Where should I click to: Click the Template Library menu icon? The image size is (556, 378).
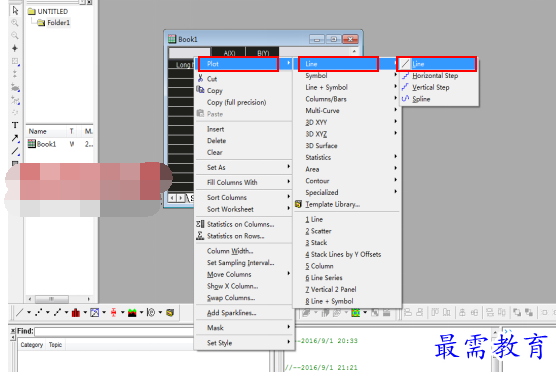tap(299, 204)
